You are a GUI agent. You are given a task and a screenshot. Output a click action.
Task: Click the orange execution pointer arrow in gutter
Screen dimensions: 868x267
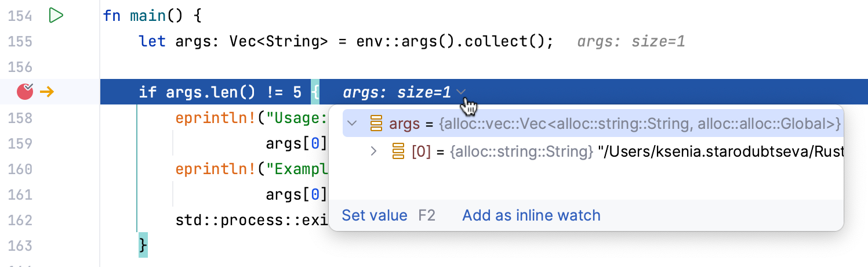point(47,92)
